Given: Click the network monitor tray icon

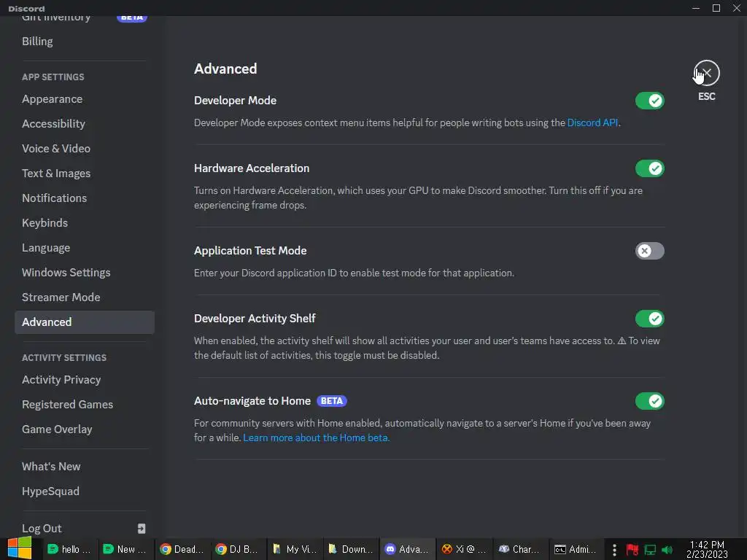Looking at the screenshot, I should coord(650,550).
